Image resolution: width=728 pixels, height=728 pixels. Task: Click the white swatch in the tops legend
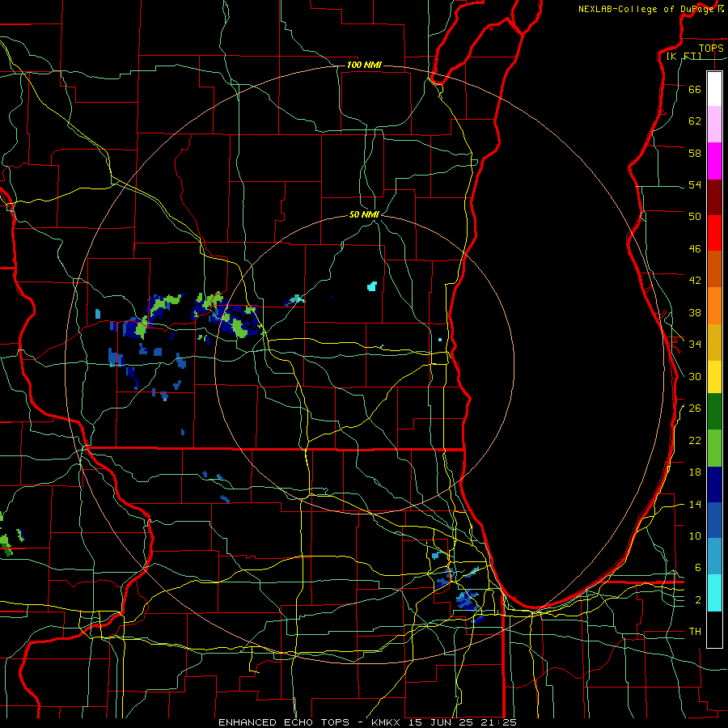click(714, 89)
